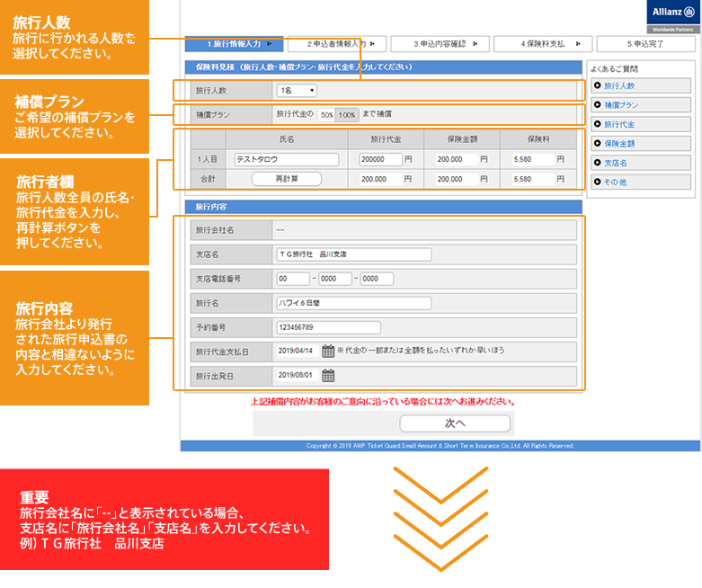This screenshot has height=588, width=702.
Task: Focus the 予約番号 reservation number field
Action: pos(329,327)
